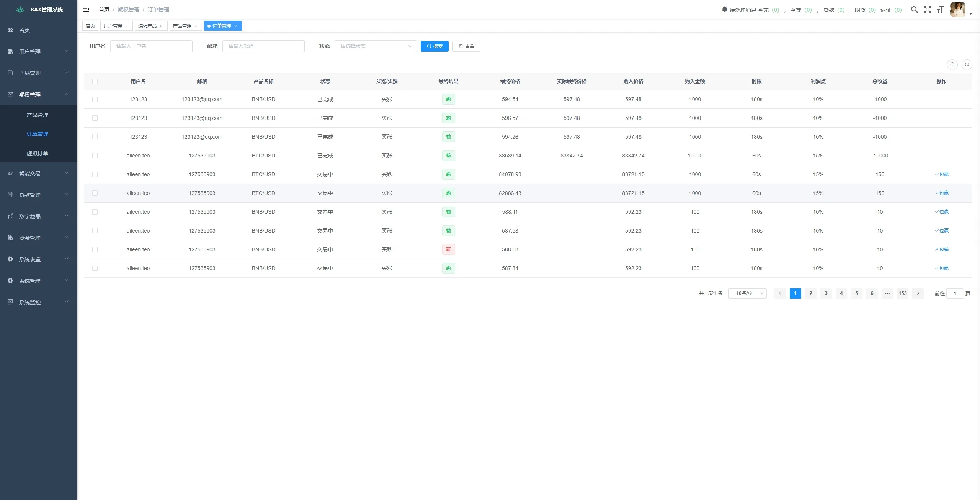The height and width of the screenshot is (500, 980).
Task: Toggle fullscreen mode icon
Action: [x=928, y=10]
